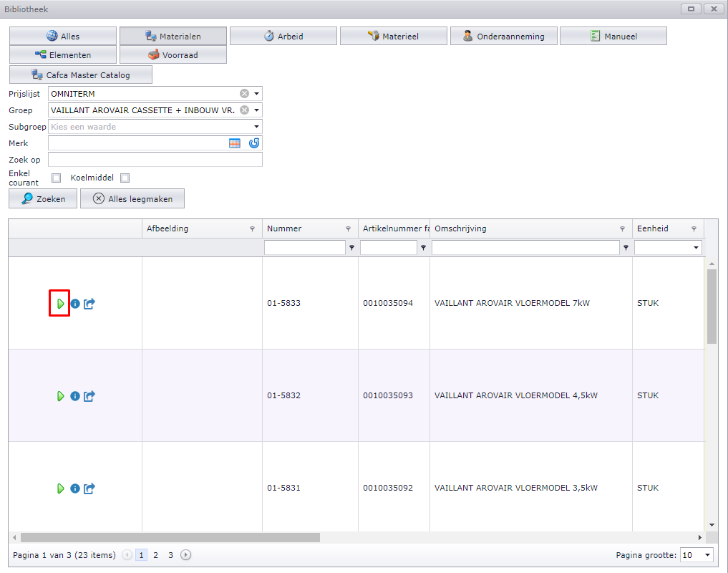Click the vertical scrollbar thumb

(712, 307)
